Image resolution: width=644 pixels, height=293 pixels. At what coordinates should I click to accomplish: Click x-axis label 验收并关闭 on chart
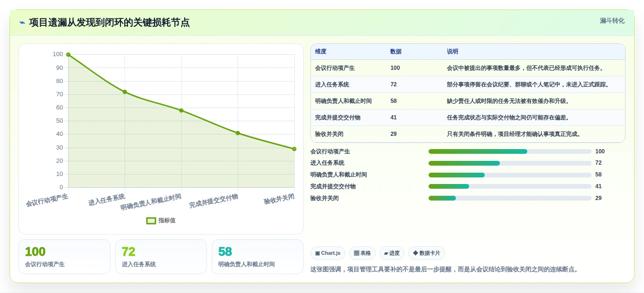(279, 199)
